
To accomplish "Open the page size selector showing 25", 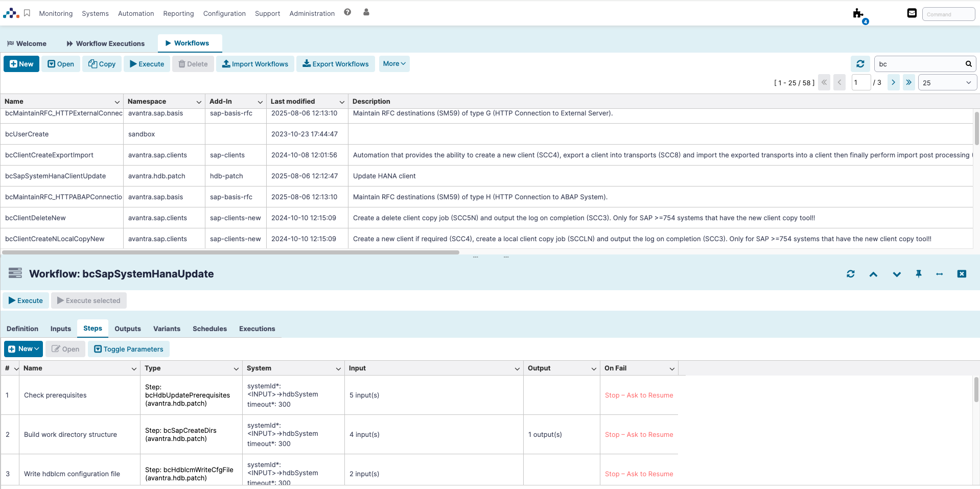I will click(x=947, y=82).
